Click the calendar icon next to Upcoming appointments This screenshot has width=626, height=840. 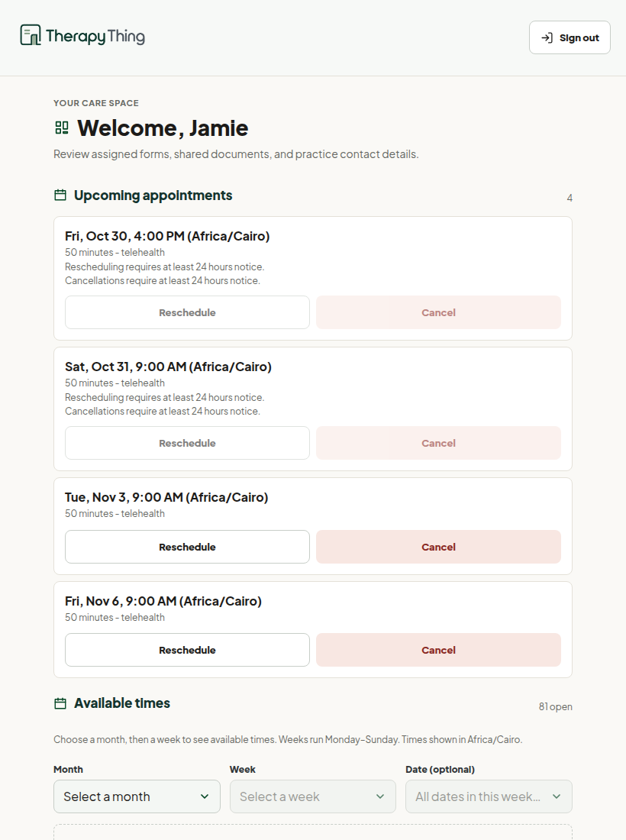[60, 195]
